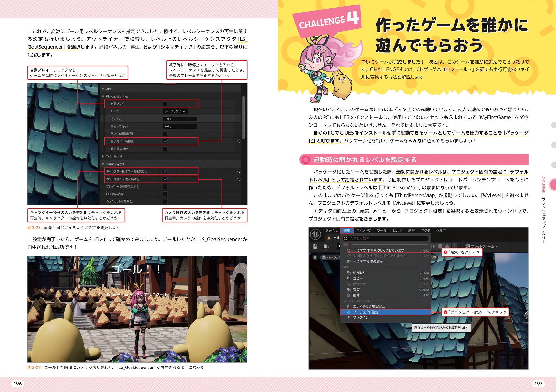Screen dimensions: 556x392
Task: Click the save floppy disk icon
Action: (315, 246)
